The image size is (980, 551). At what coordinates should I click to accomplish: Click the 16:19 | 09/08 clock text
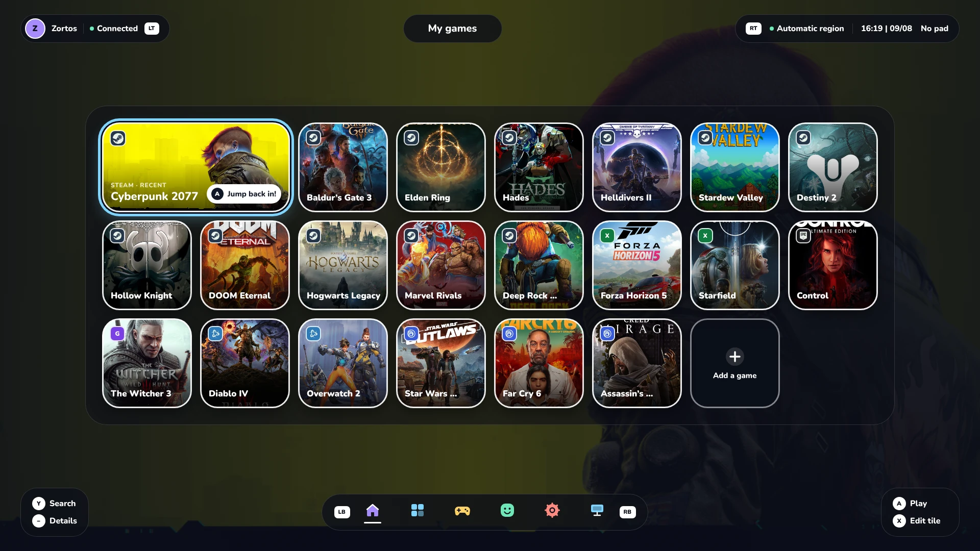[x=887, y=29]
